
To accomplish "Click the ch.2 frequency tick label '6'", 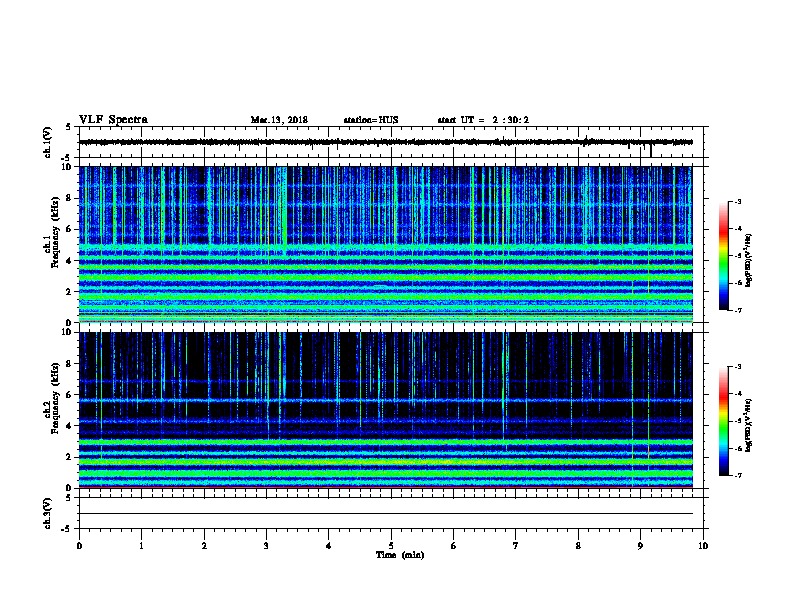I will coord(69,394).
